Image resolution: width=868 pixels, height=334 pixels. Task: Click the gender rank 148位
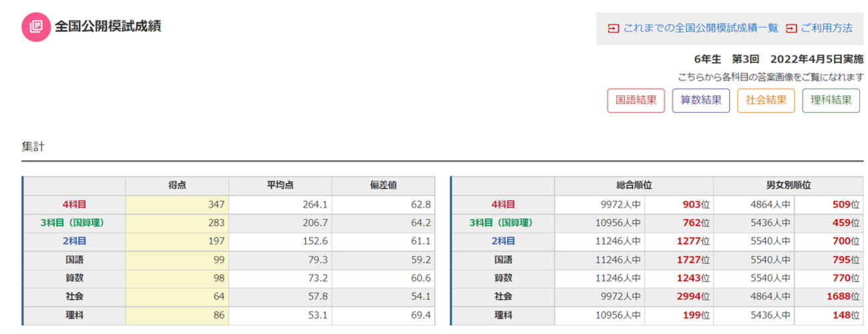pos(846,315)
